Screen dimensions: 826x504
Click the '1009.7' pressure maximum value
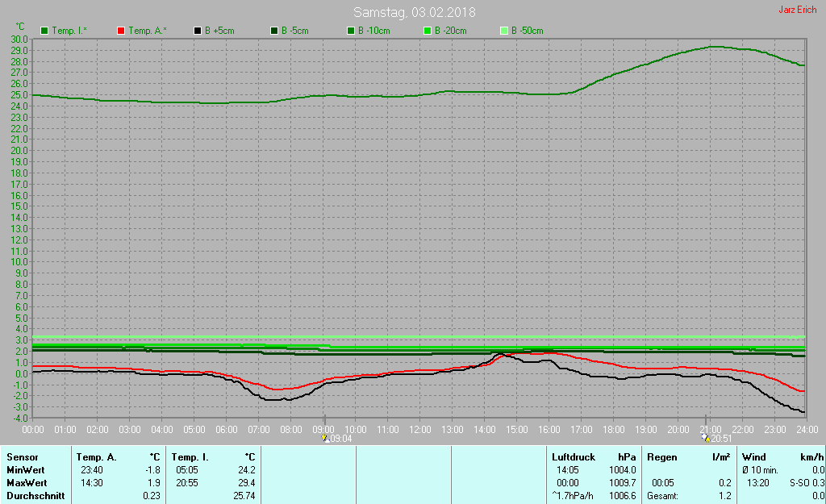pos(623,483)
